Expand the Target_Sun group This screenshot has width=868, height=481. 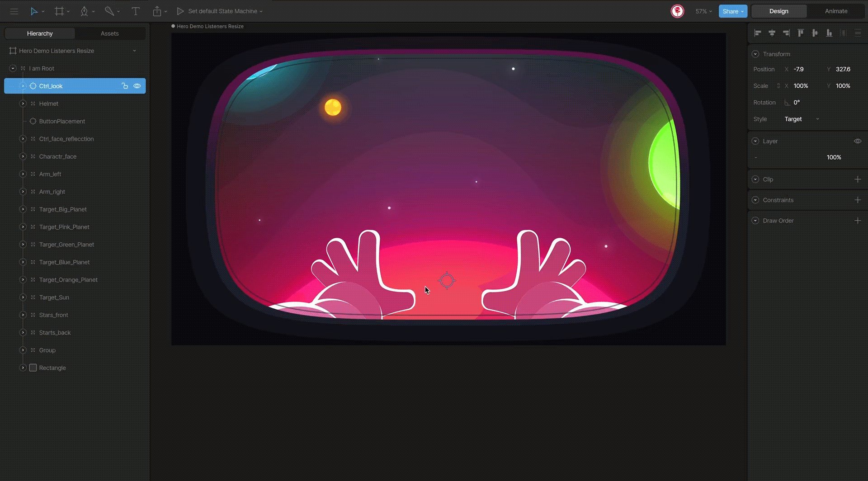(x=23, y=297)
